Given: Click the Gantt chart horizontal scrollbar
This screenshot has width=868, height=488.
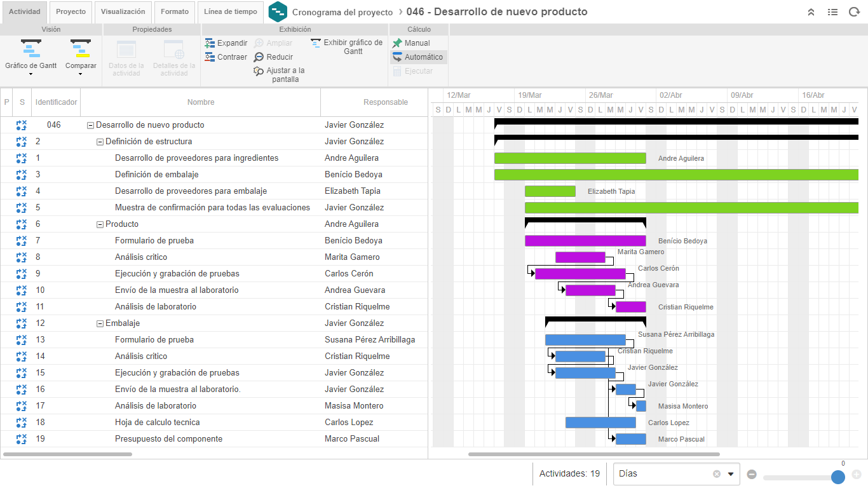Looking at the screenshot, I should [x=594, y=454].
